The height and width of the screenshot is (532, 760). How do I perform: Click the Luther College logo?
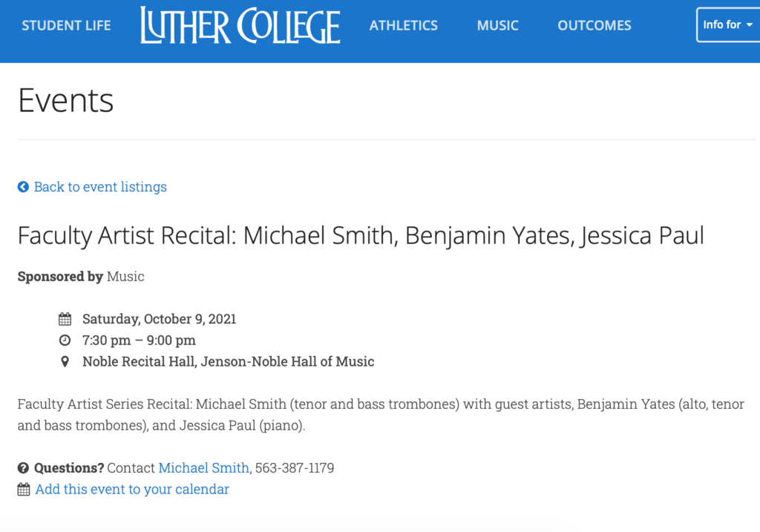(240, 25)
